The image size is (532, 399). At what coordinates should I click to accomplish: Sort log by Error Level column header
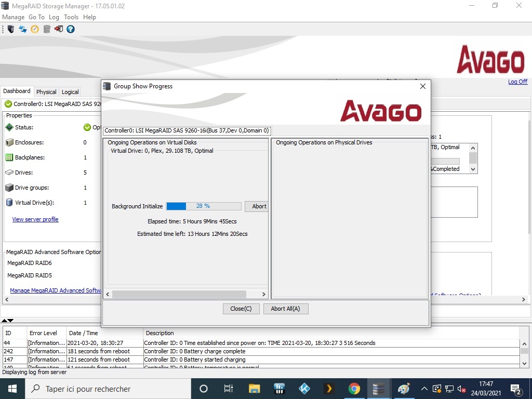(x=46, y=333)
